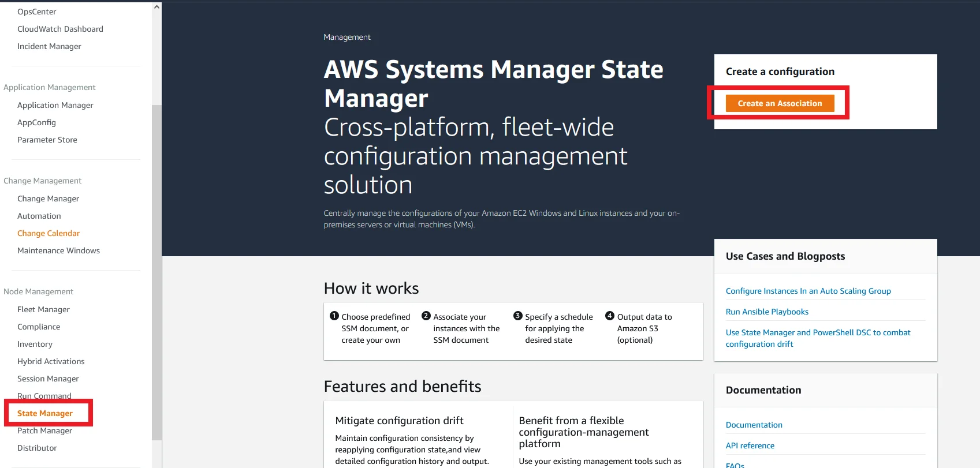The image size is (980, 468).
Task: Select Run Command
Action: point(44,396)
